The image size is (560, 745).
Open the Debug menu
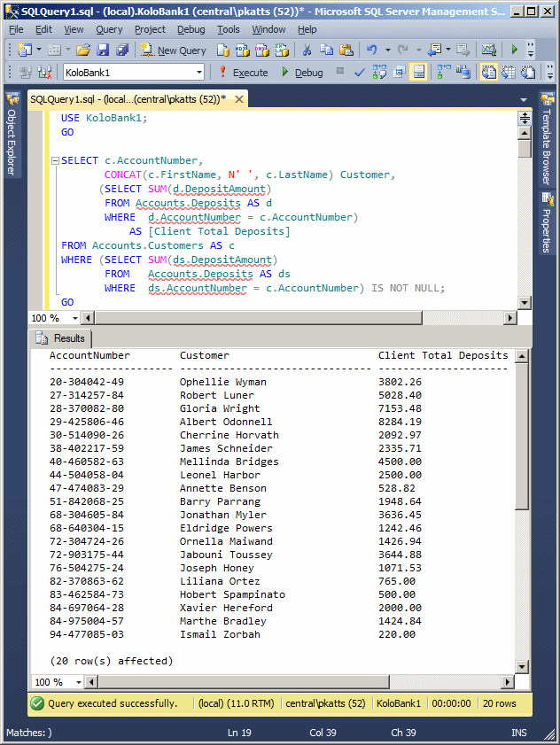(191, 29)
